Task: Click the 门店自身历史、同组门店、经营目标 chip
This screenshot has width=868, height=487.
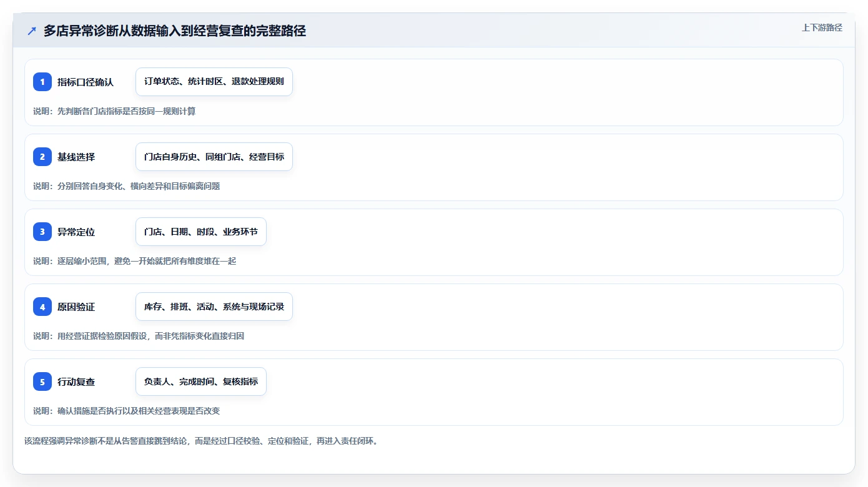Action: [x=214, y=157]
